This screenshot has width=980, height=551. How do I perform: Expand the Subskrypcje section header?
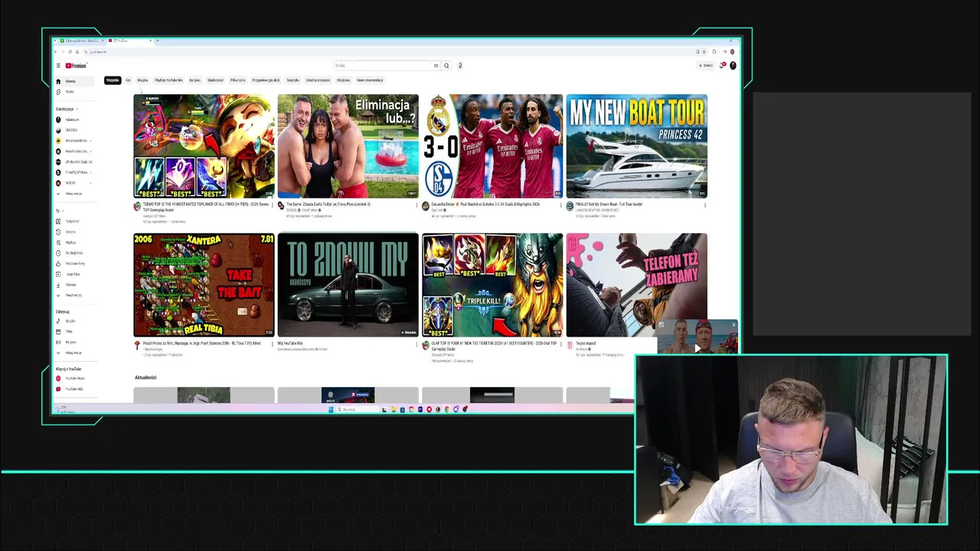click(x=66, y=109)
